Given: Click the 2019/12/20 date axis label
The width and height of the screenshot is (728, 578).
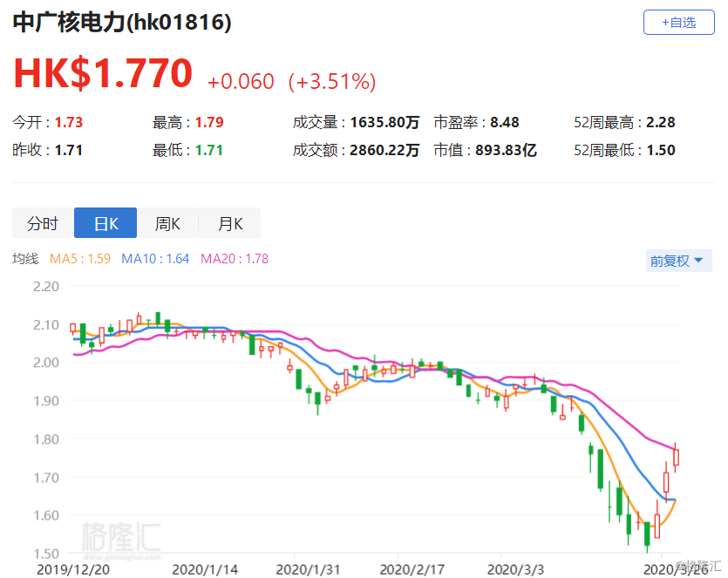Looking at the screenshot, I should 73,569.
